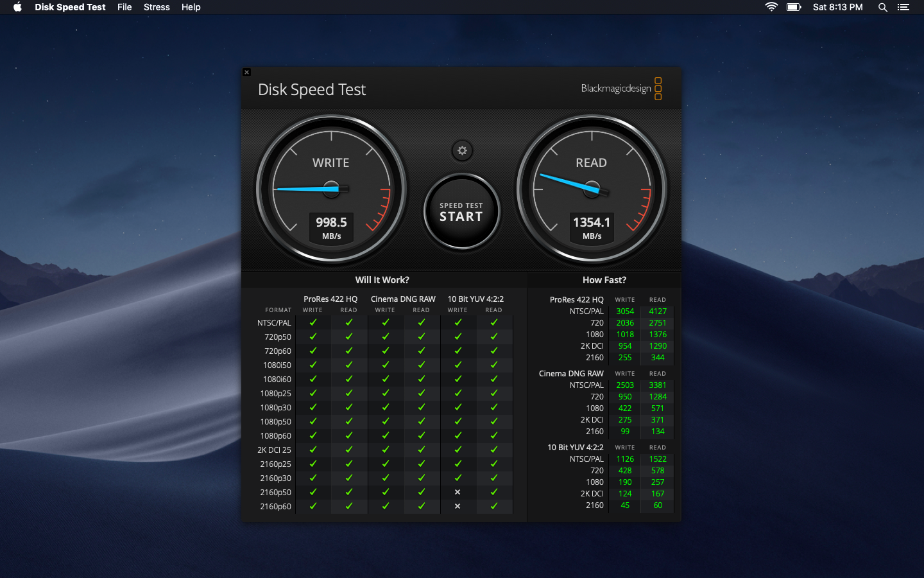Click the 4127 ProRes NTSC/PAL read value

pos(658,311)
